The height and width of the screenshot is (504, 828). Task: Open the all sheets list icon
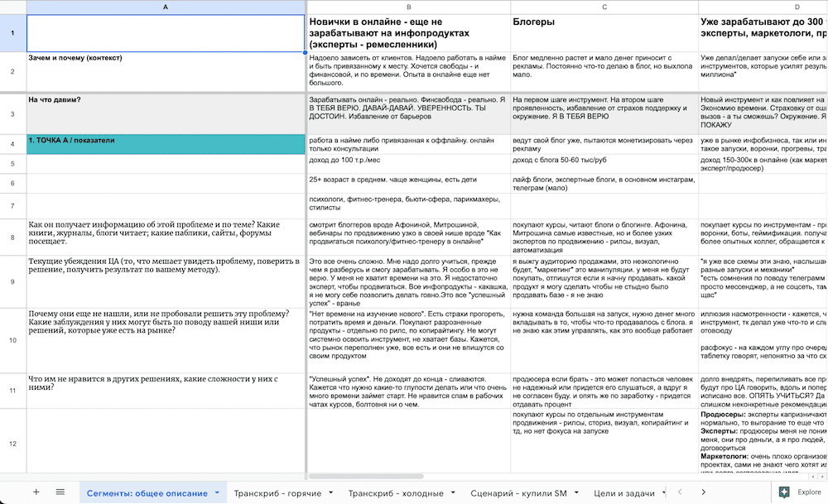coord(60,492)
